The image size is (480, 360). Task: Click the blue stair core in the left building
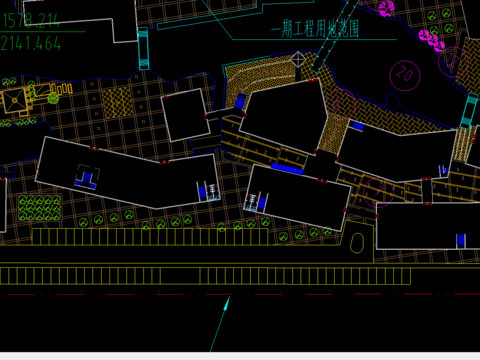coord(87,180)
